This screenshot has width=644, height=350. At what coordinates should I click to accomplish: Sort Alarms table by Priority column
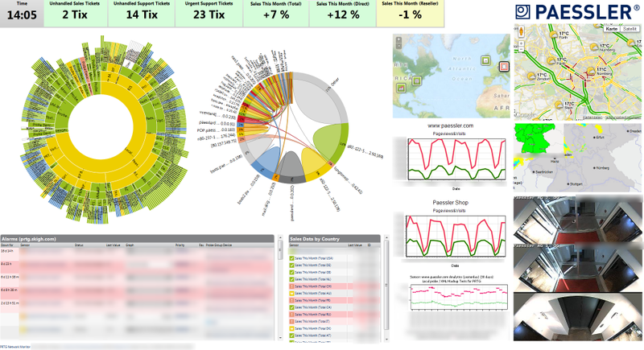tap(180, 245)
